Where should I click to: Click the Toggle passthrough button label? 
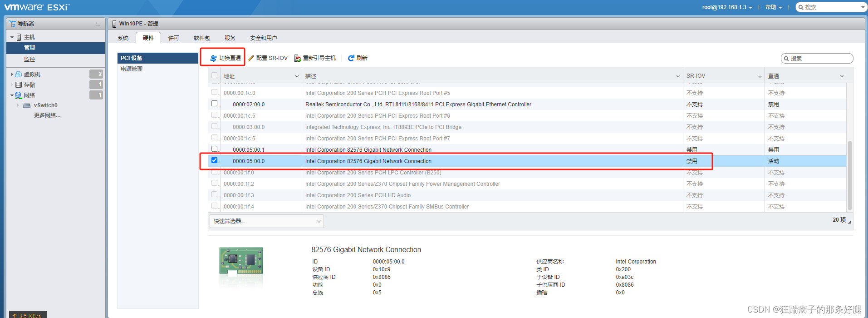[230, 58]
